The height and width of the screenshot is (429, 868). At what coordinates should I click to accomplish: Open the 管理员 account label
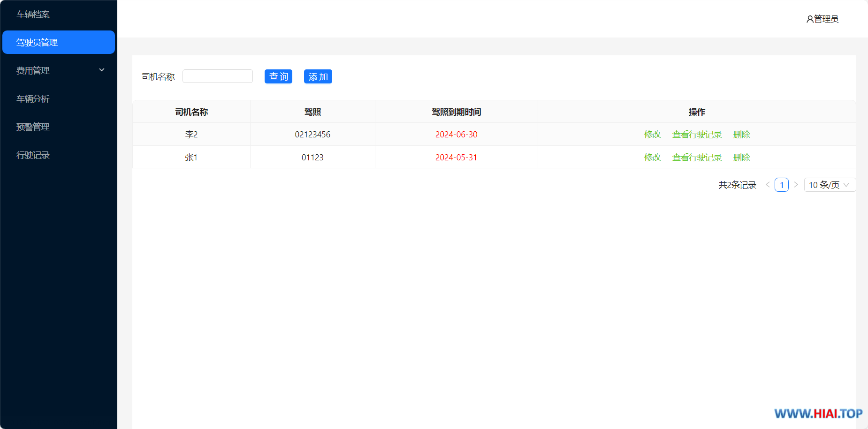pyautogui.click(x=826, y=19)
